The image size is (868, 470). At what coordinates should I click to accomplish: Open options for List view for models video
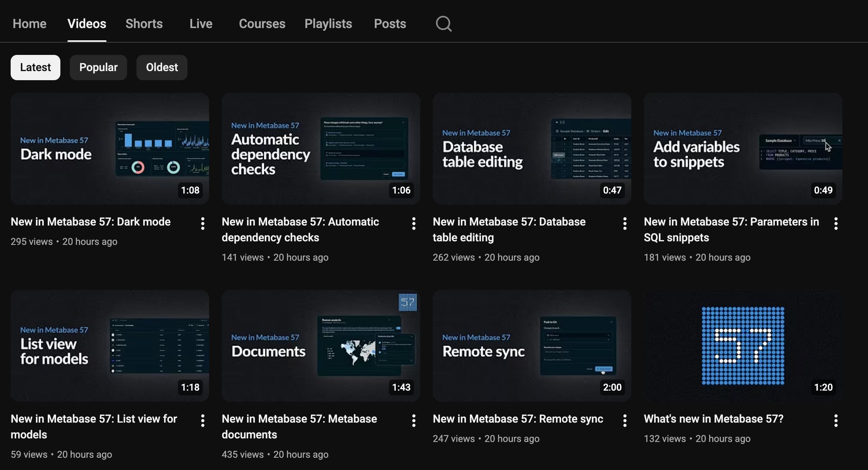[x=202, y=421]
